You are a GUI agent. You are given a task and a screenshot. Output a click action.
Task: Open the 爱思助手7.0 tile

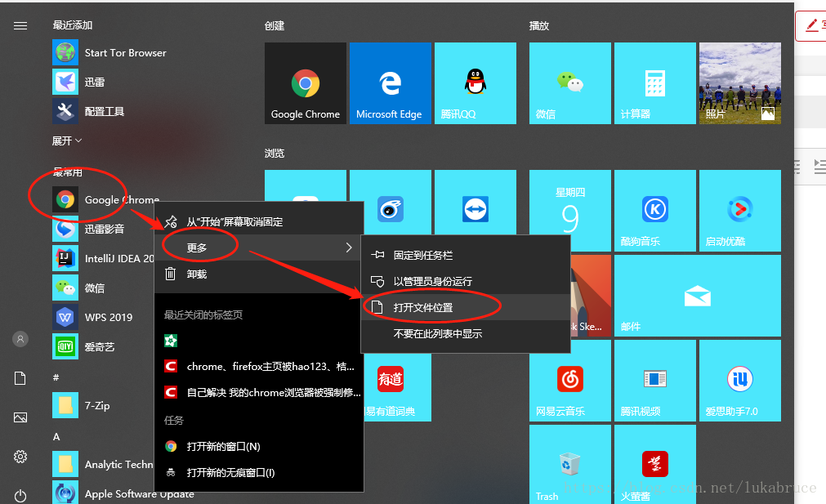(x=740, y=380)
